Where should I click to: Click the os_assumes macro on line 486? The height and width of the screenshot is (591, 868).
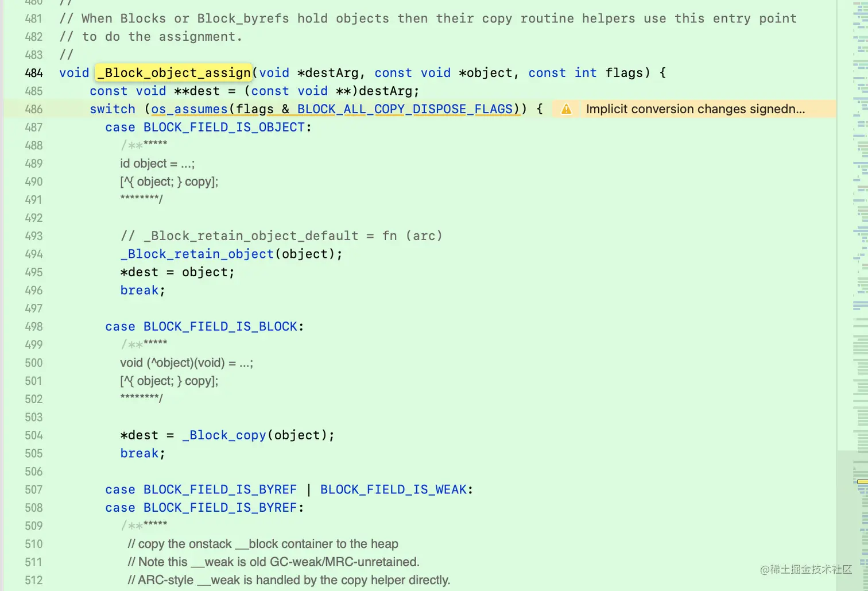coord(189,109)
